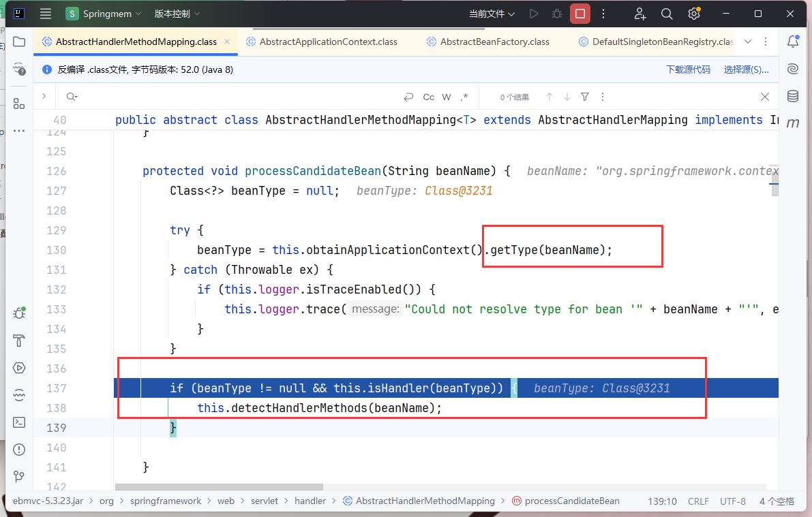Click the 下载源代码 link
Image resolution: width=812 pixels, height=517 pixels.
tap(688, 69)
